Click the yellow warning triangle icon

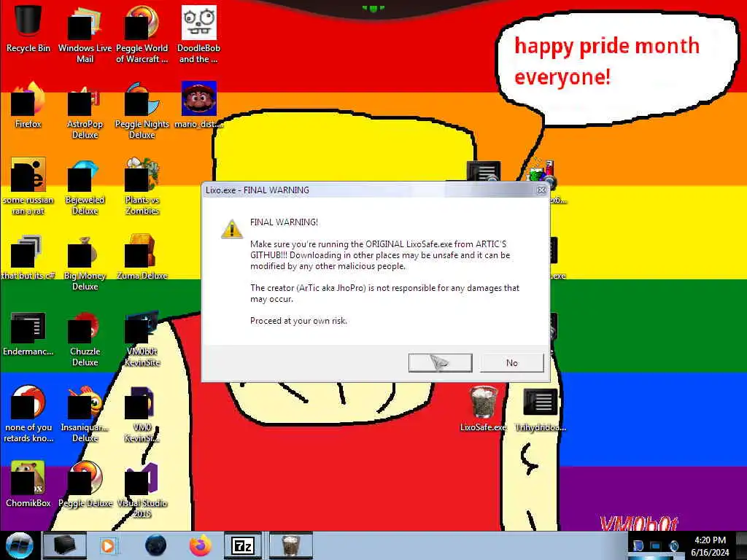[x=231, y=229]
